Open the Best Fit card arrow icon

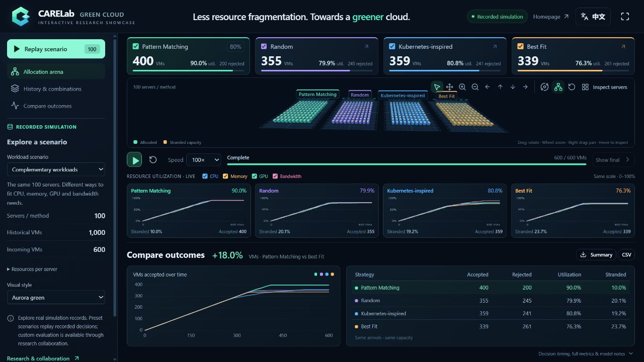tap(623, 47)
